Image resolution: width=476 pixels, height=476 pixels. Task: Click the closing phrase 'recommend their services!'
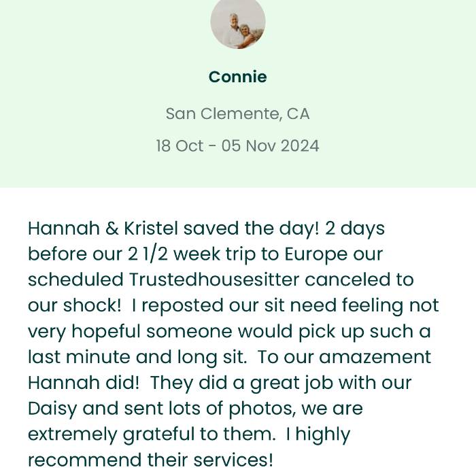(x=150, y=460)
